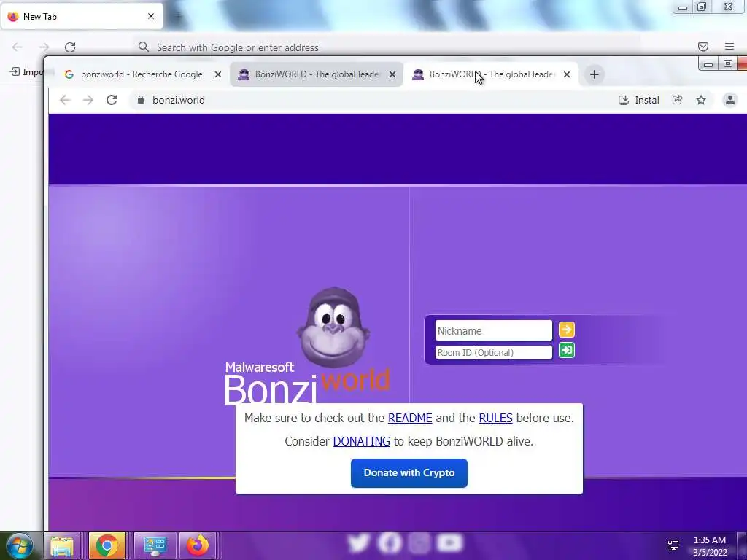Maximize the Chrome window
The image size is (747, 560).
click(727, 64)
